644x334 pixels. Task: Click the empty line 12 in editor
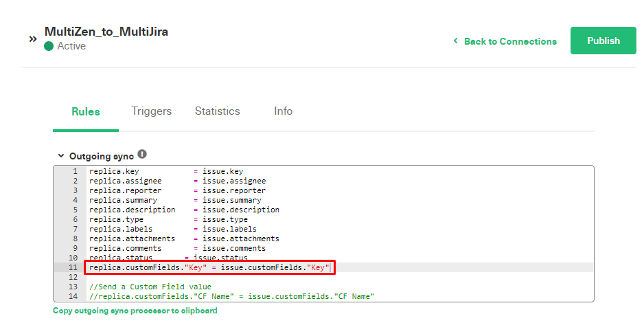pyautogui.click(x=340, y=277)
